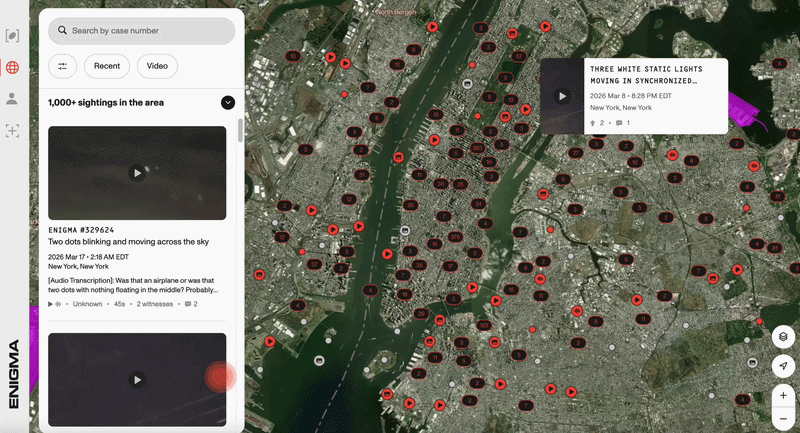Filter by Recent sightings
This screenshot has height=433, width=800.
tap(107, 66)
